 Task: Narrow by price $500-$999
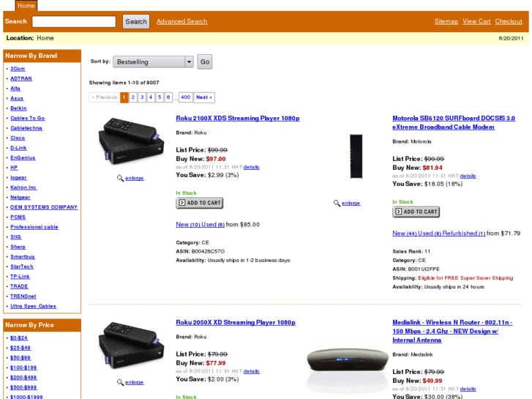pyautogui.click(x=23, y=387)
